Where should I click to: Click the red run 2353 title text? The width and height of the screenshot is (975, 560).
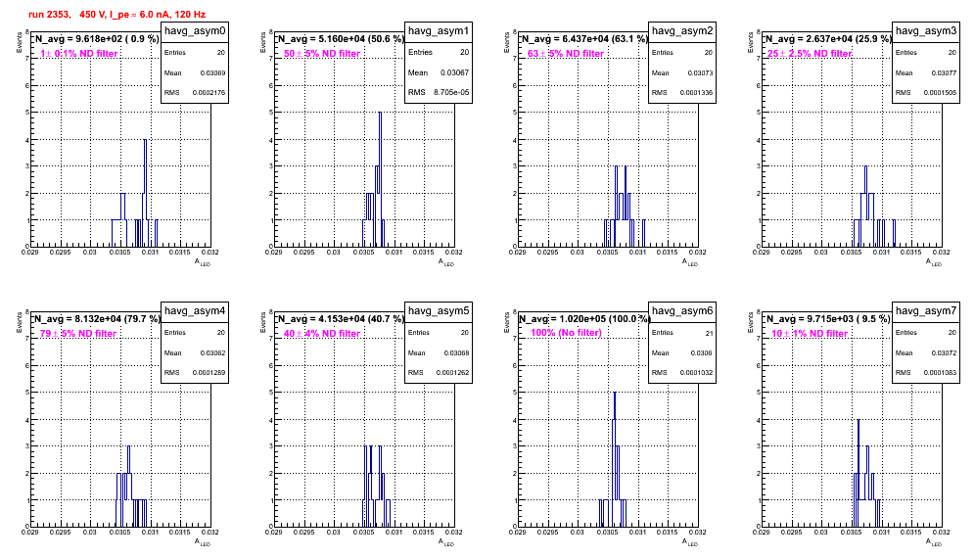tap(116, 15)
